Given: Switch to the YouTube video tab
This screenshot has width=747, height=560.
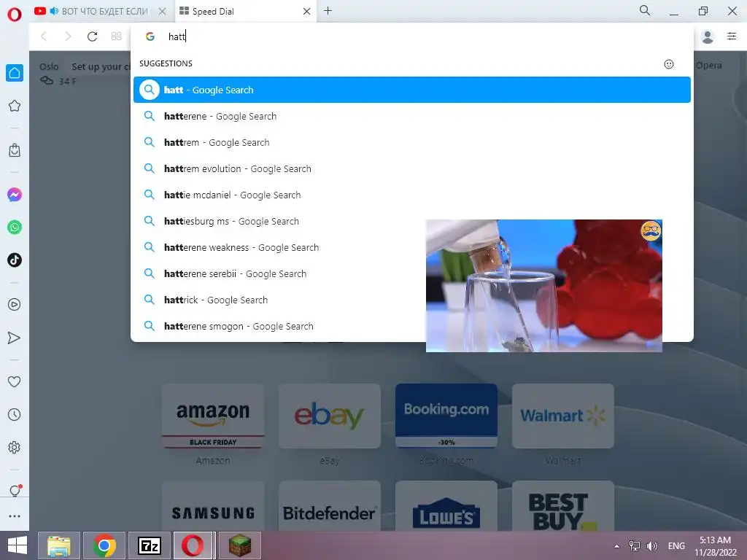Looking at the screenshot, I should click(100, 11).
